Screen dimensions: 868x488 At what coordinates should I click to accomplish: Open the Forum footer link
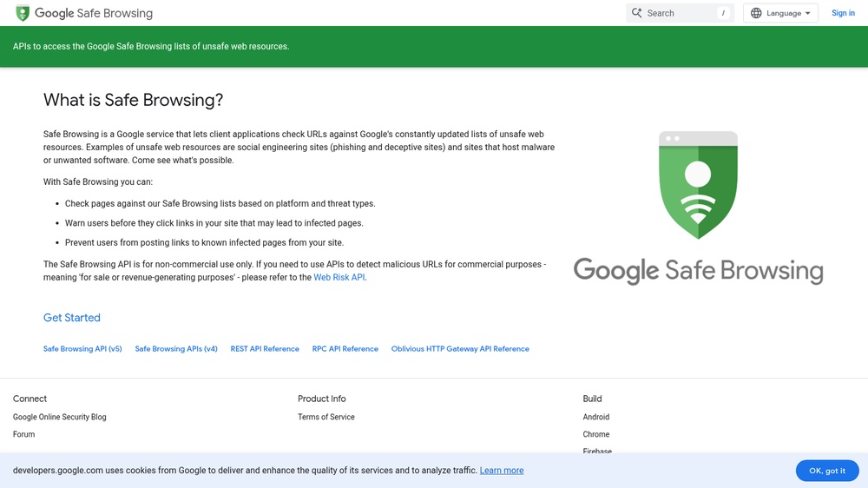(23, 434)
